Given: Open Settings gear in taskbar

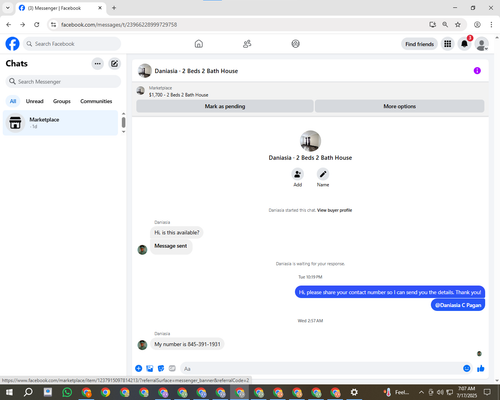Looking at the screenshot, I should (x=354, y=392).
